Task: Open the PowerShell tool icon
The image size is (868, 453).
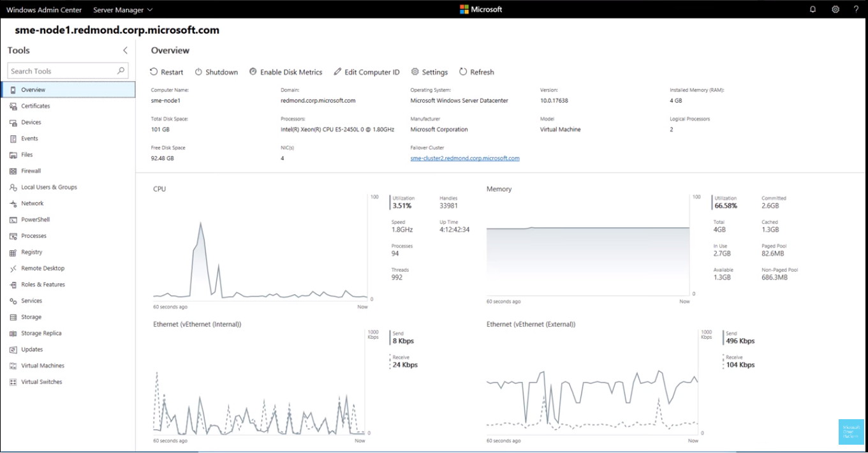Action: pyautogui.click(x=13, y=219)
